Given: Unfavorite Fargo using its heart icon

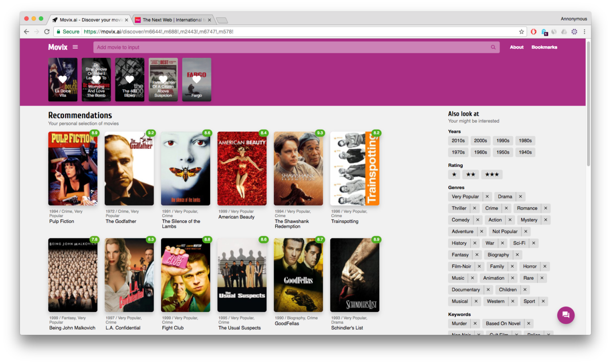Looking at the screenshot, I should (197, 80).
